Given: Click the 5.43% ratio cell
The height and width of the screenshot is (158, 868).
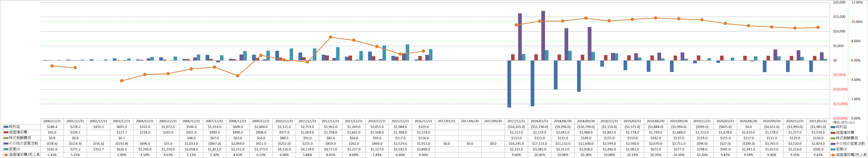Looking at the screenshot, I should coord(52,155).
